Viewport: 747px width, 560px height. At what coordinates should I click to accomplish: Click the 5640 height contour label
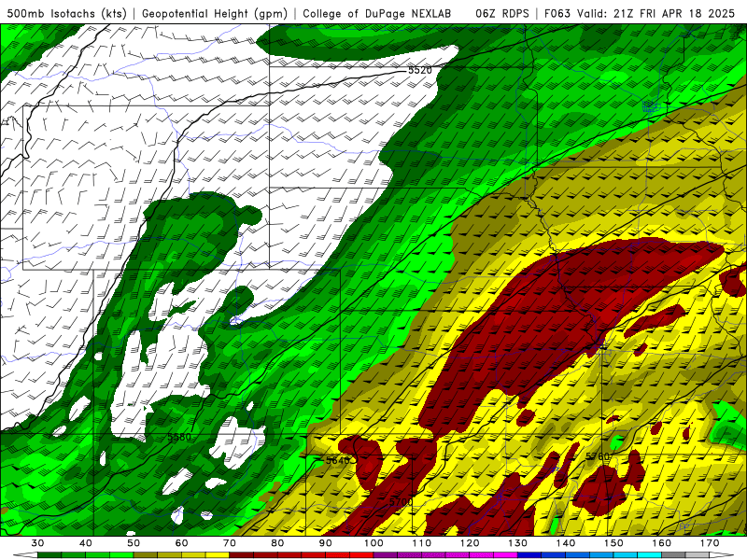pyautogui.click(x=338, y=460)
